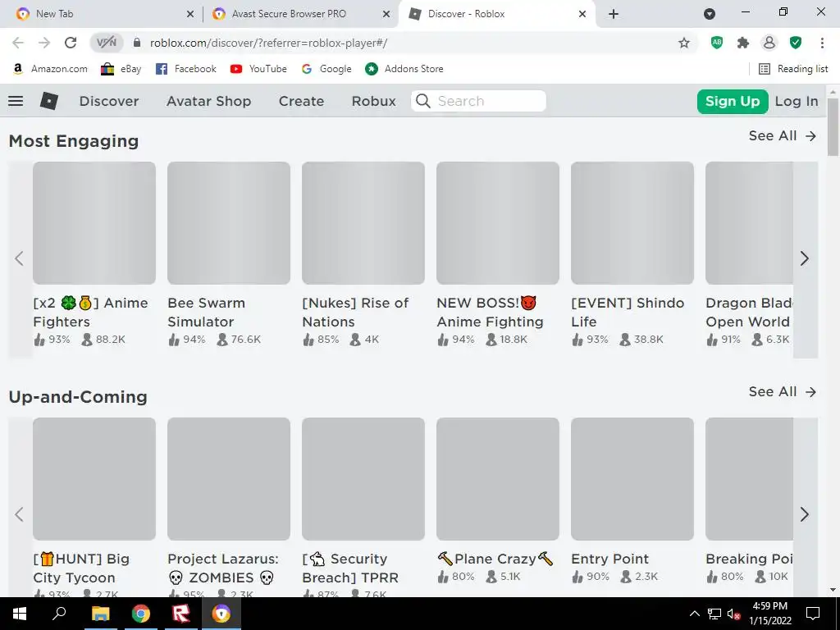Screen dimensions: 840x630
Task: Click the Roblox Search field
Action: pyautogui.click(x=478, y=101)
